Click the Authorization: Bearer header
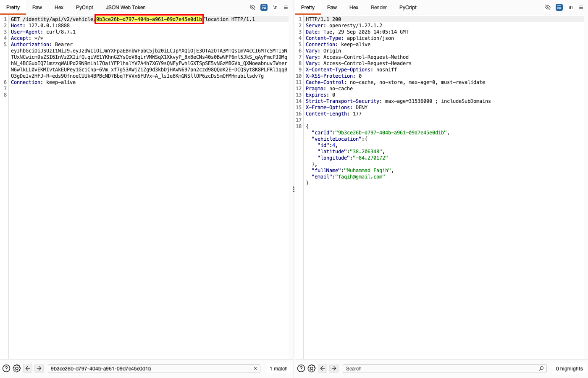The height and width of the screenshot is (378, 588). point(42,45)
